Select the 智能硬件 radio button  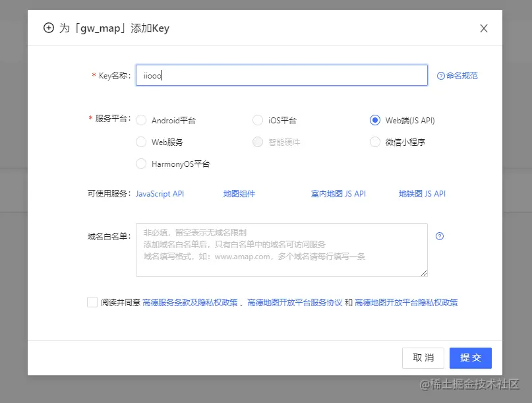pos(258,142)
